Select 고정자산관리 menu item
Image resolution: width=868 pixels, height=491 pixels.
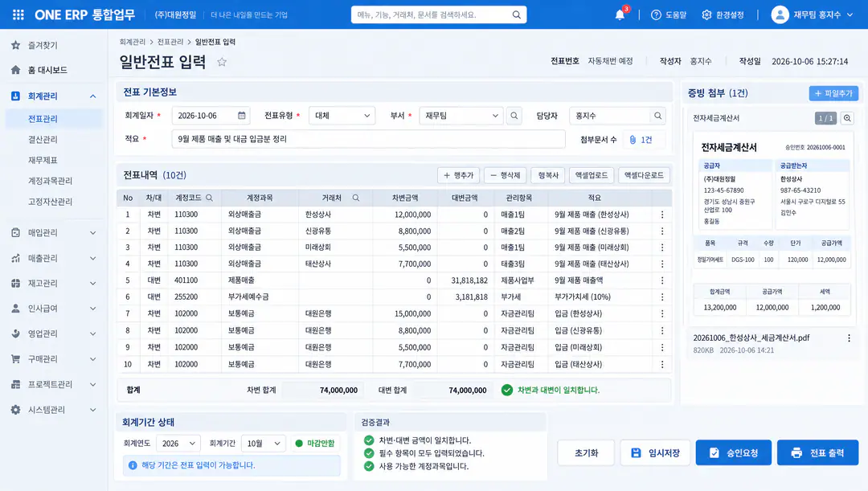50,202
